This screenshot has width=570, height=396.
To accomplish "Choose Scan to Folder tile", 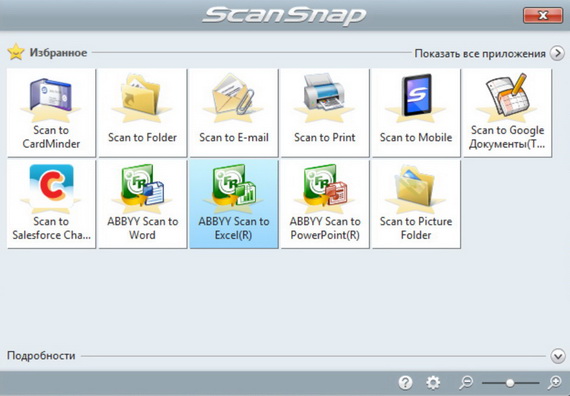I will [142, 113].
